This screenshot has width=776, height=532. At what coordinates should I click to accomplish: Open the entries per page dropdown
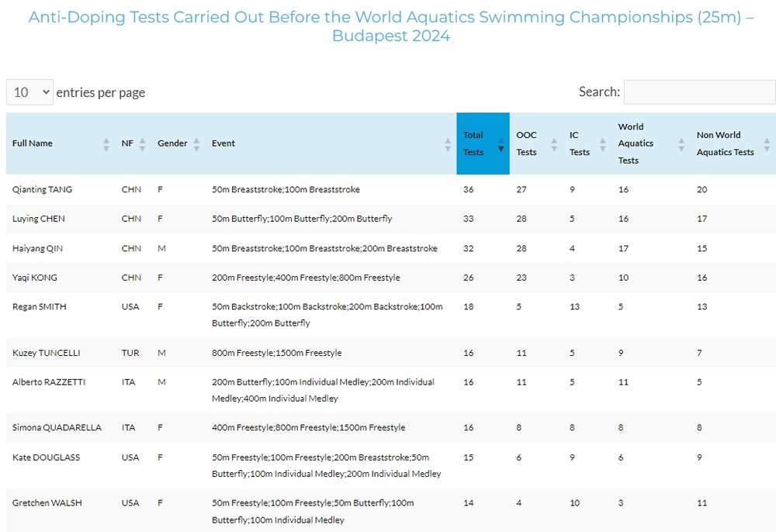tap(29, 92)
